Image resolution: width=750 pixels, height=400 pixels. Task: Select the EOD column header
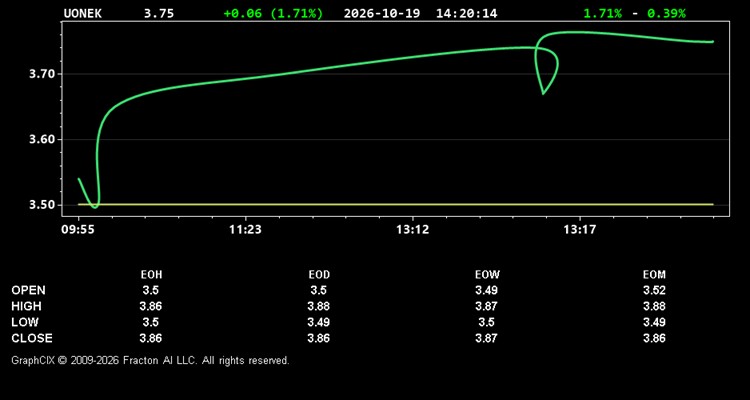click(x=319, y=275)
